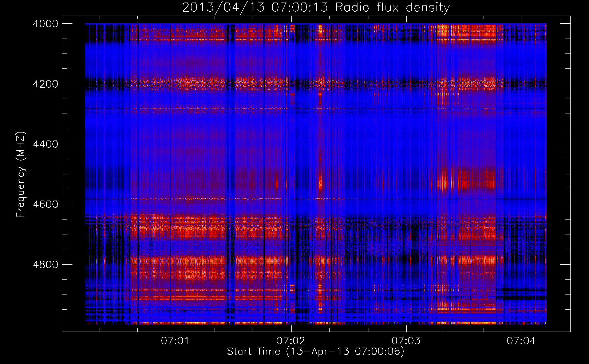This screenshot has width=589, height=364.
Task: Click the 4000 frequency tick label
Action: pos(46,24)
